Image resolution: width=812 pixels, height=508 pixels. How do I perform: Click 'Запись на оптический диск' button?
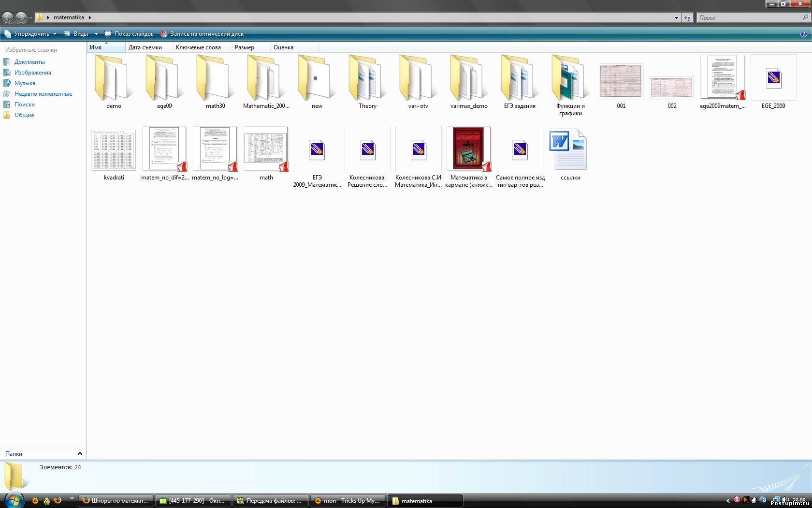[202, 34]
